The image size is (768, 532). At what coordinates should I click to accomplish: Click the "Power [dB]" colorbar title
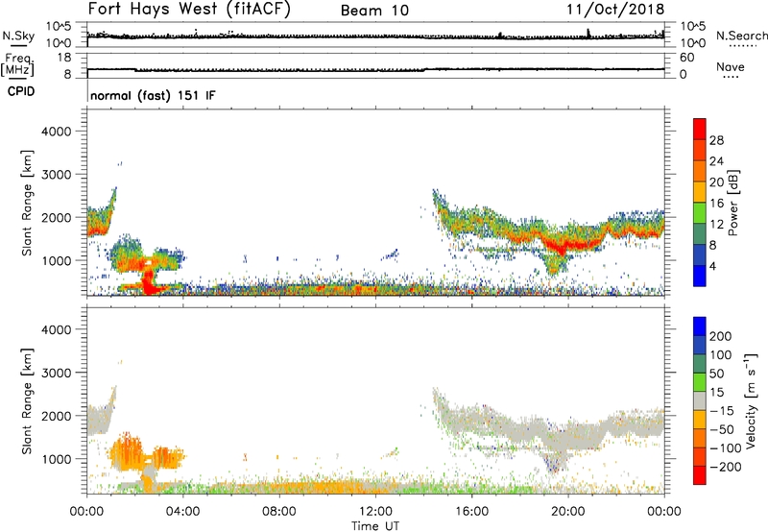pyautogui.click(x=733, y=203)
